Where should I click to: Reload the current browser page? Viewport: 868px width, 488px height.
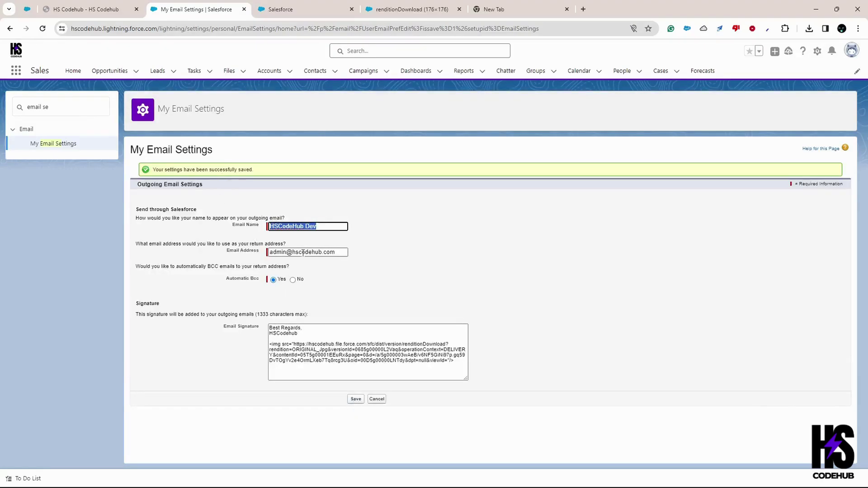[x=42, y=29]
